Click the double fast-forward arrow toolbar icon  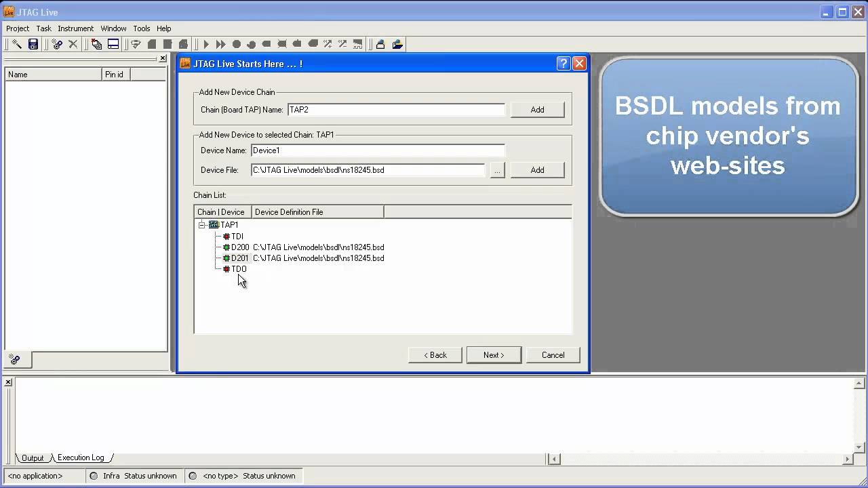pos(221,44)
